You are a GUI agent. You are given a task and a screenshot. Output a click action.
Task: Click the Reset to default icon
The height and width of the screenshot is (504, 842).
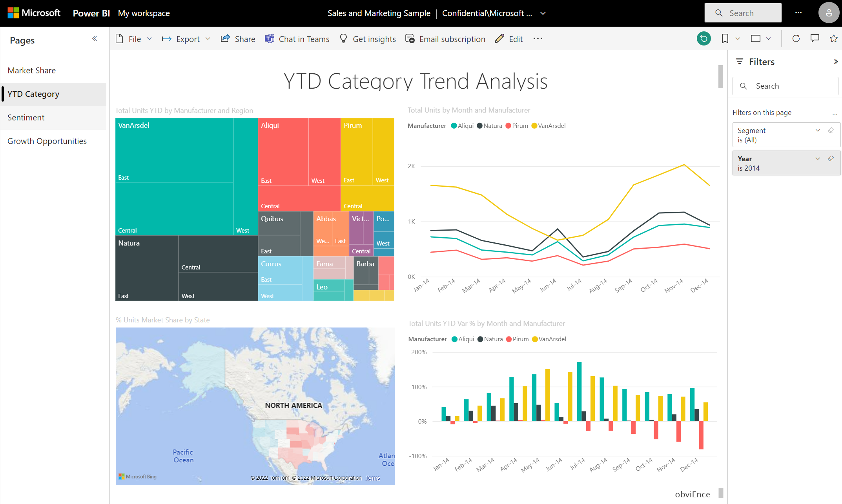coord(703,38)
